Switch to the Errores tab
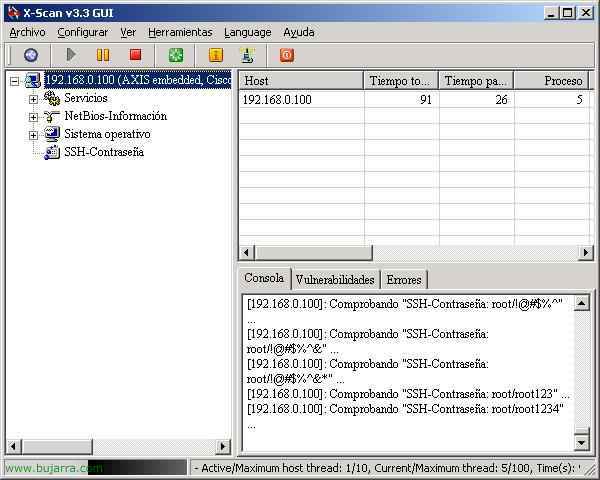The image size is (600, 480). (x=404, y=280)
